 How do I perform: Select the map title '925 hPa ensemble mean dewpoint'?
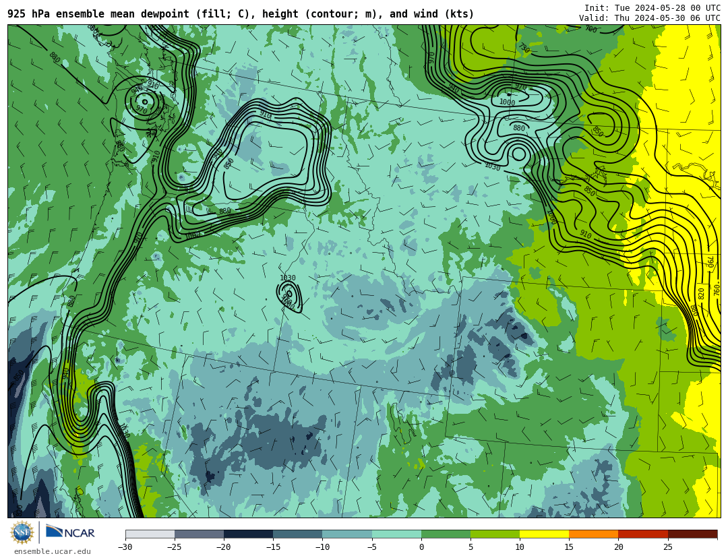(x=98, y=14)
